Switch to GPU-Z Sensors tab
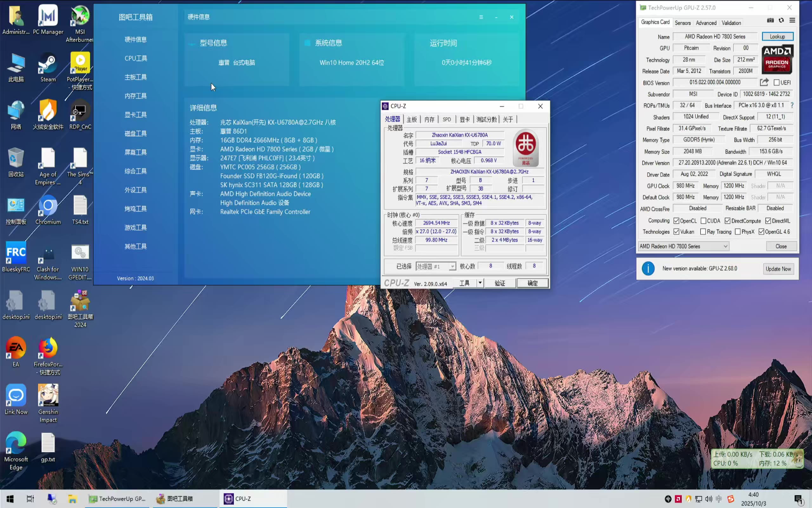This screenshot has height=508, width=812. point(682,23)
